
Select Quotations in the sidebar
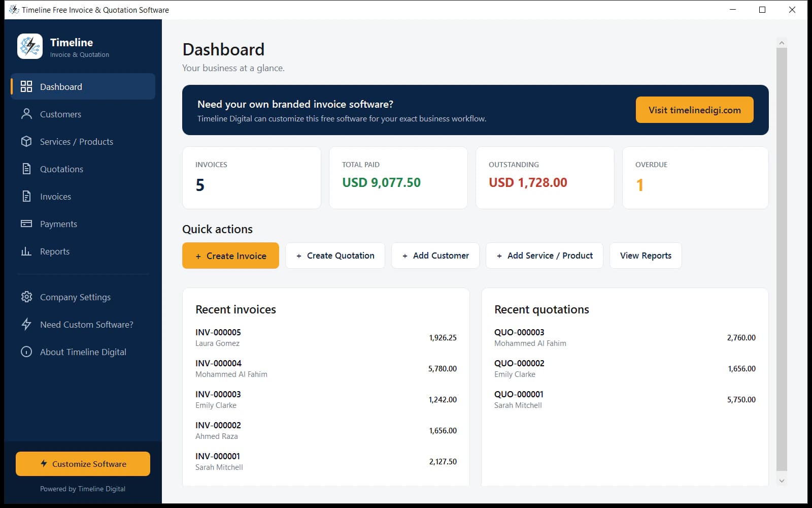tap(83, 169)
